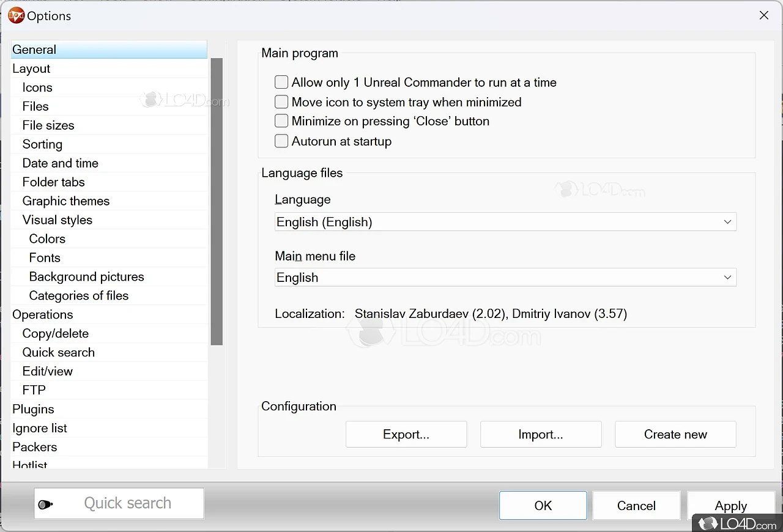Go to File sizes settings
The height and width of the screenshot is (532, 783).
pos(109,125)
